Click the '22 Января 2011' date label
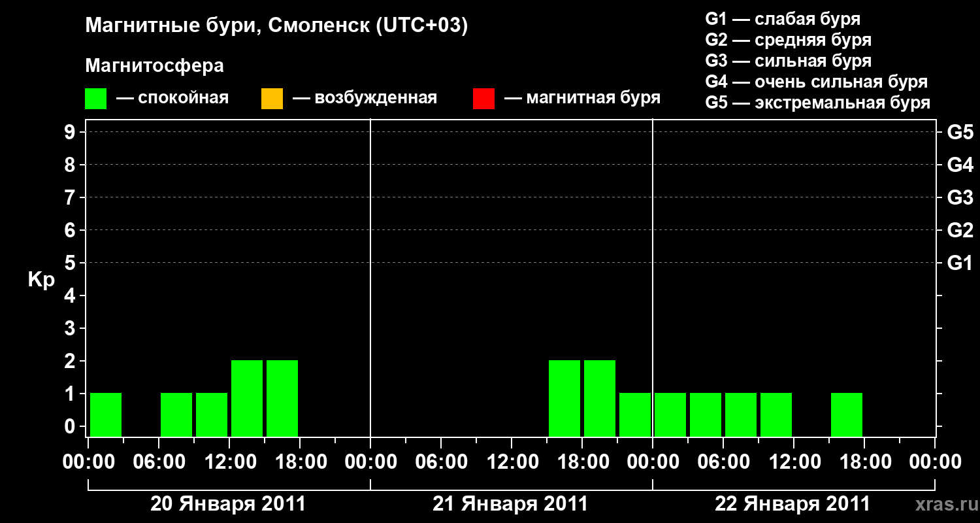Screen dimensions: 980x523 [x=792, y=504]
